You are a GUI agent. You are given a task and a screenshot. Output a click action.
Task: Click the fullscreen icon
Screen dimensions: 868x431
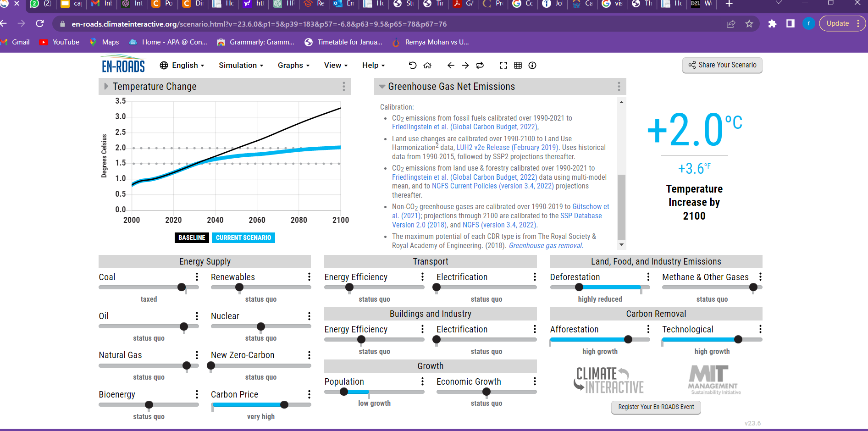click(503, 65)
